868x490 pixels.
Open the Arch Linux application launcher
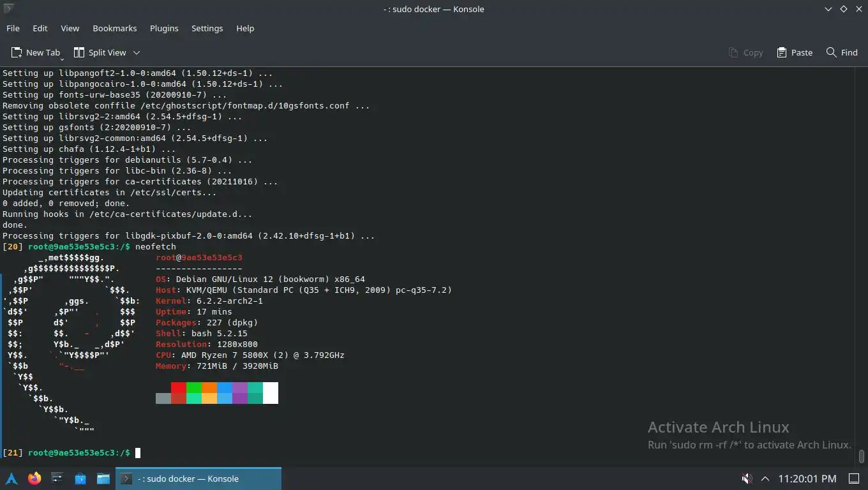[x=11, y=479]
